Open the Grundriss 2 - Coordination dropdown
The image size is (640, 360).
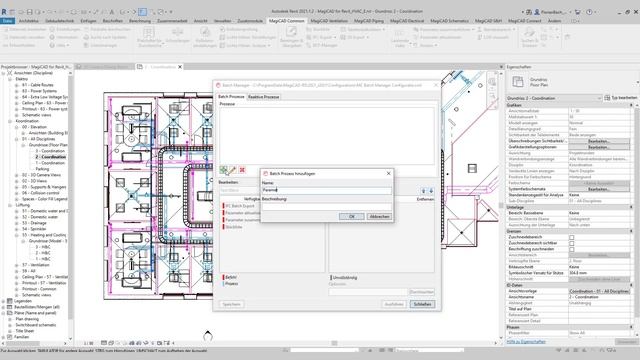coord(554,98)
